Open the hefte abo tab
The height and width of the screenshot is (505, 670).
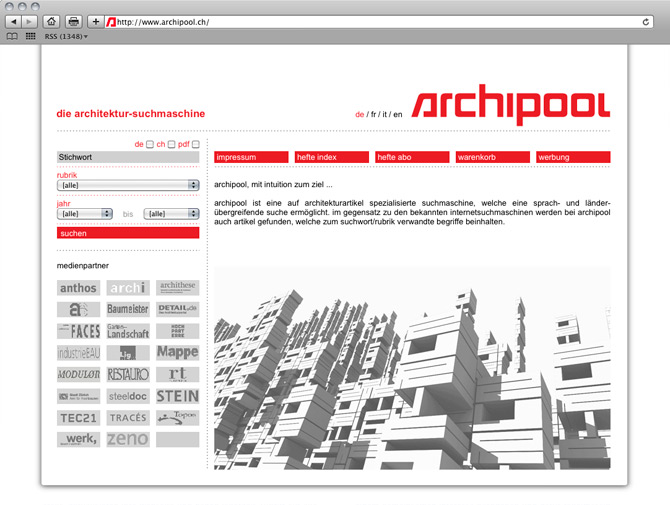pyautogui.click(x=412, y=157)
